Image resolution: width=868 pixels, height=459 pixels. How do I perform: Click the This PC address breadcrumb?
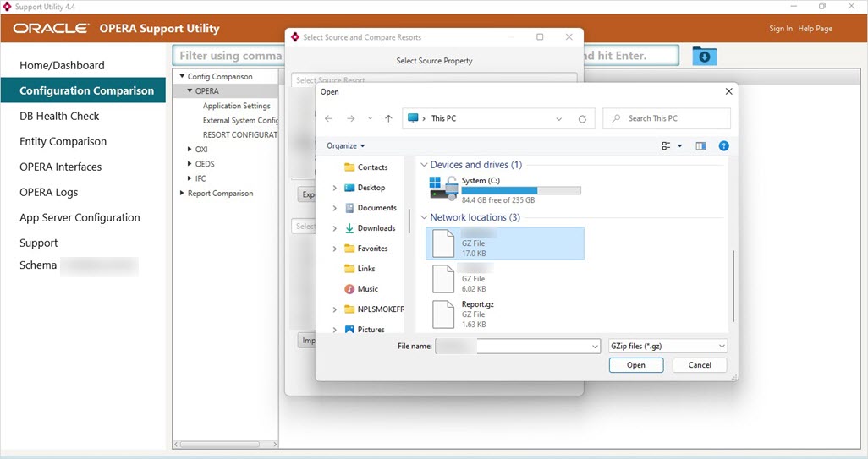click(443, 118)
